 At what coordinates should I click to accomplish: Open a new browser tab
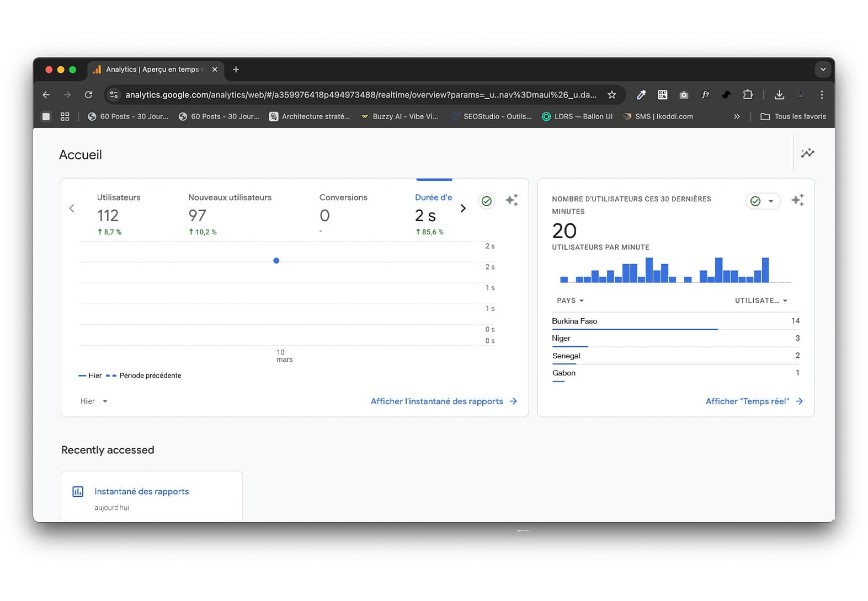tap(236, 69)
